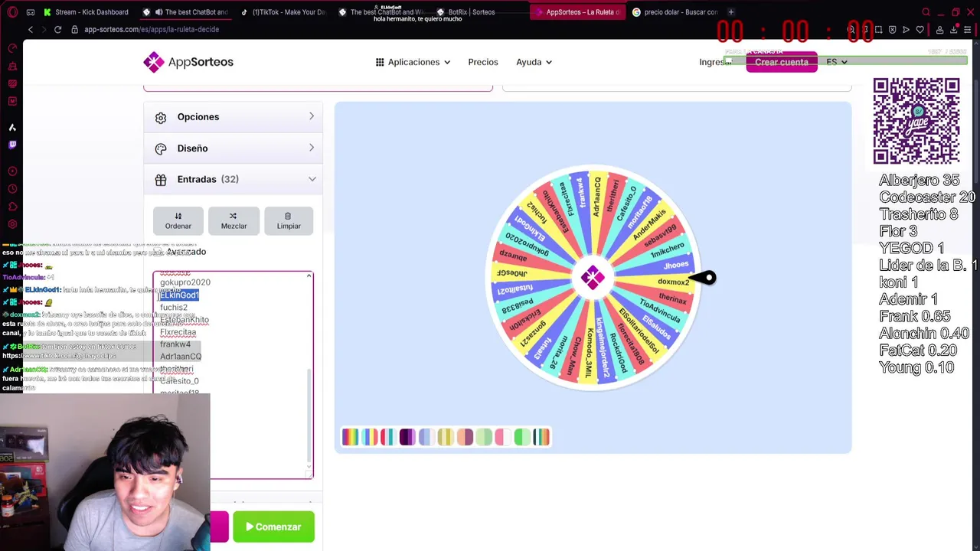The height and width of the screenshot is (551, 980).
Task: Click the Entradas gift icon
Action: coord(161,180)
